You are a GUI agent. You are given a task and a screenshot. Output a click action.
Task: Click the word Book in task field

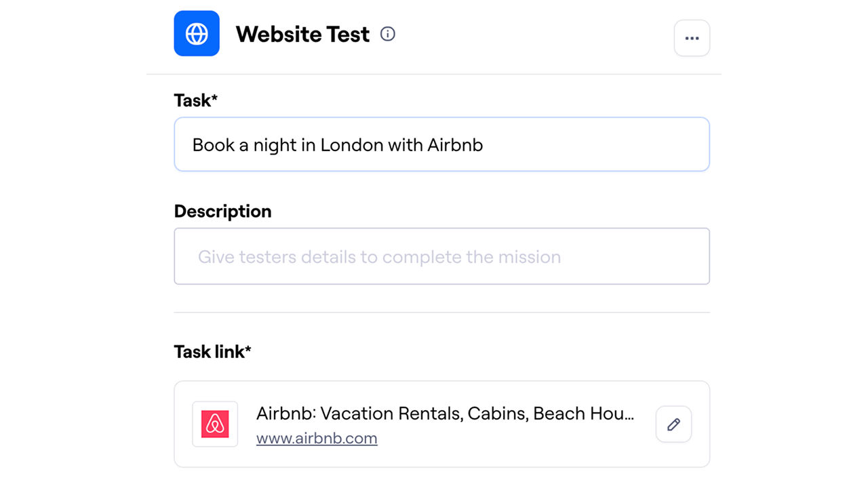click(213, 145)
